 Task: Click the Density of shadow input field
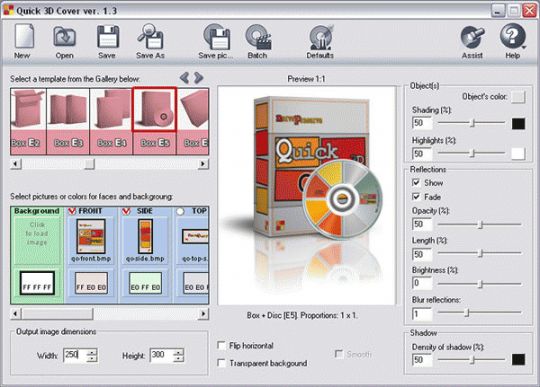pos(422,360)
